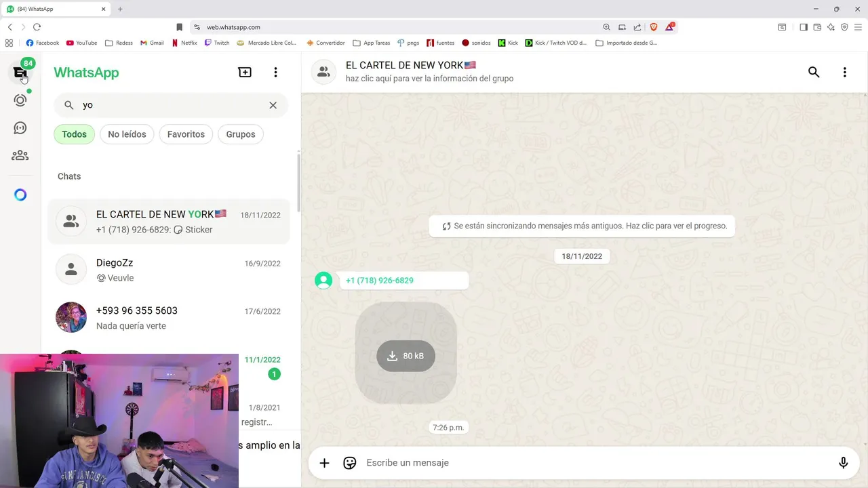The image size is (868, 488).
Task: Open the Chats section in sidebar
Action: click(20, 73)
